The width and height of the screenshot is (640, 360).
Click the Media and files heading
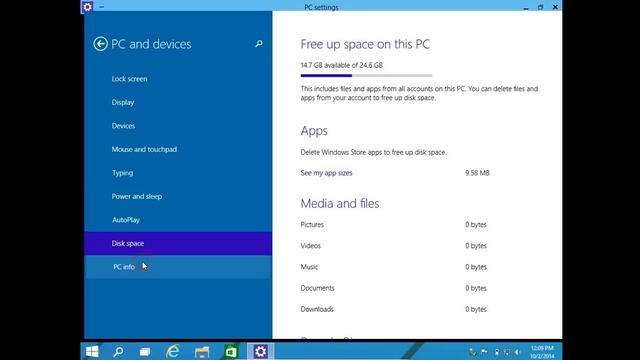pyautogui.click(x=340, y=203)
